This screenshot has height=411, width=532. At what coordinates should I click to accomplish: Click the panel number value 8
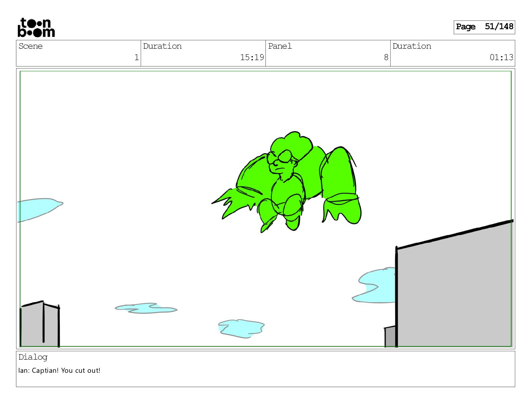[386, 57]
